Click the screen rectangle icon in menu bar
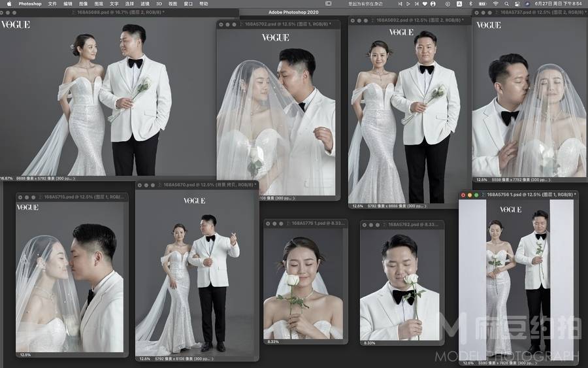The width and height of the screenshot is (588, 368). [329, 4]
